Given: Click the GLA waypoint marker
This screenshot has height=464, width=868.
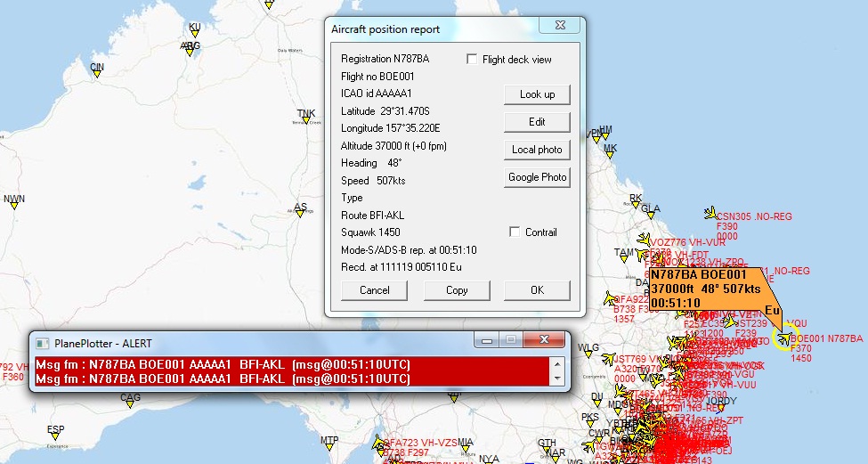Looking at the screenshot, I should (x=651, y=216).
